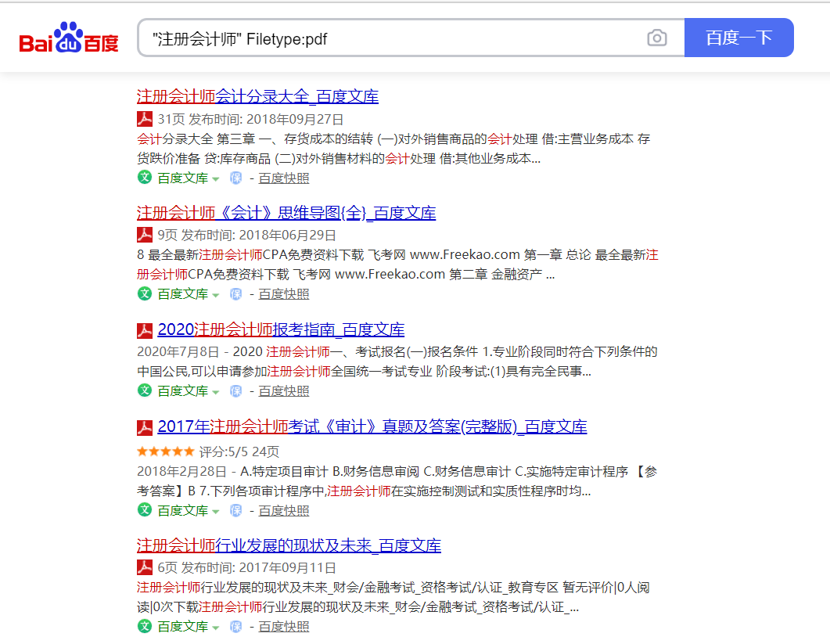This screenshot has width=830, height=644.
Task: Expand 百度文库 dropdown arrow under 2017审计真题 result
Action: tap(215, 512)
